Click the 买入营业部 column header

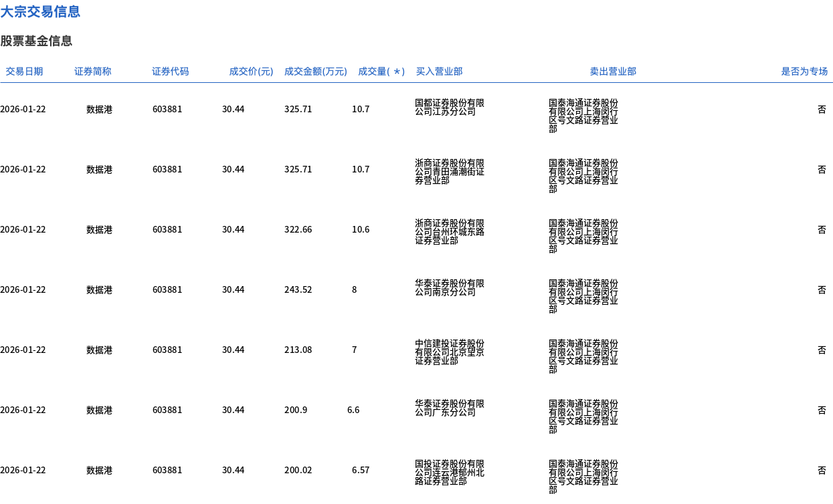439,72
